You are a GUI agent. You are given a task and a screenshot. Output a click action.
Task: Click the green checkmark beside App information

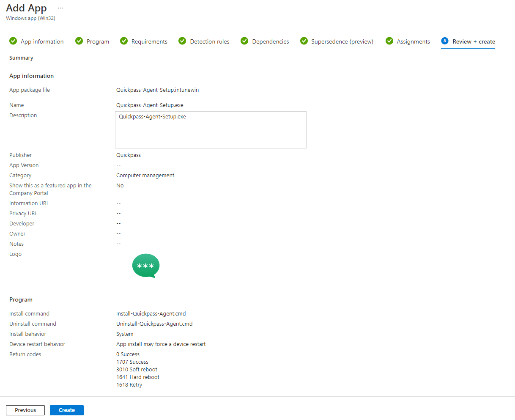pos(13,41)
